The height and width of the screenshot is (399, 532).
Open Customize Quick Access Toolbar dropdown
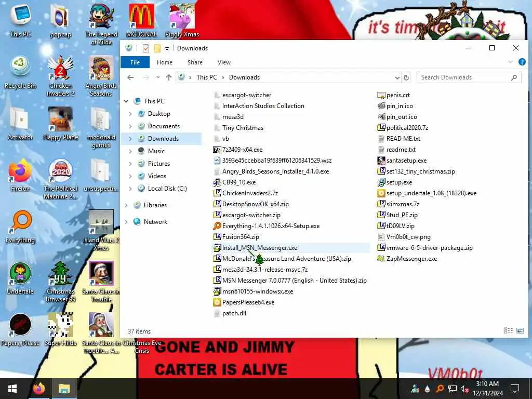pos(167,48)
